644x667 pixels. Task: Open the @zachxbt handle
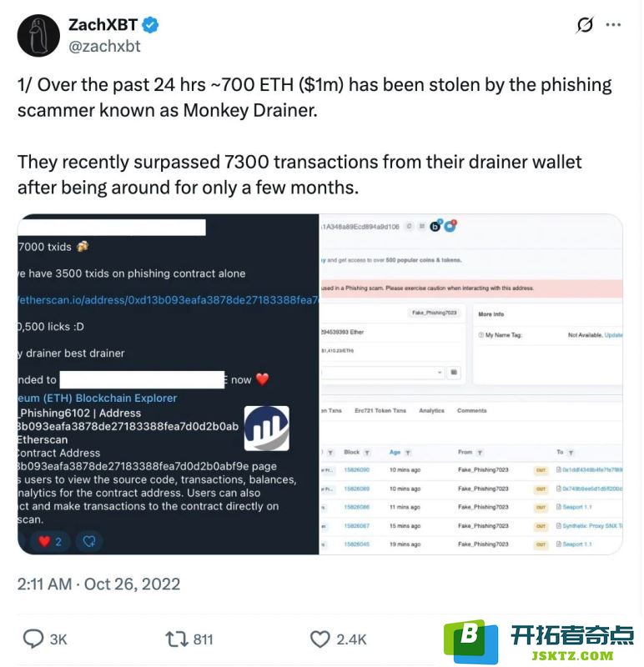tap(104, 46)
